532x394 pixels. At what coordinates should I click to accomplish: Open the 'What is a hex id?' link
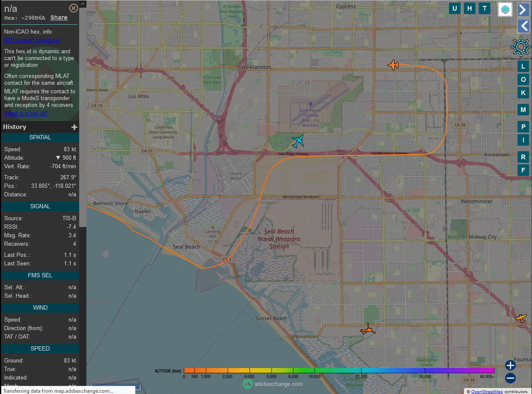[x=26, y=113]
